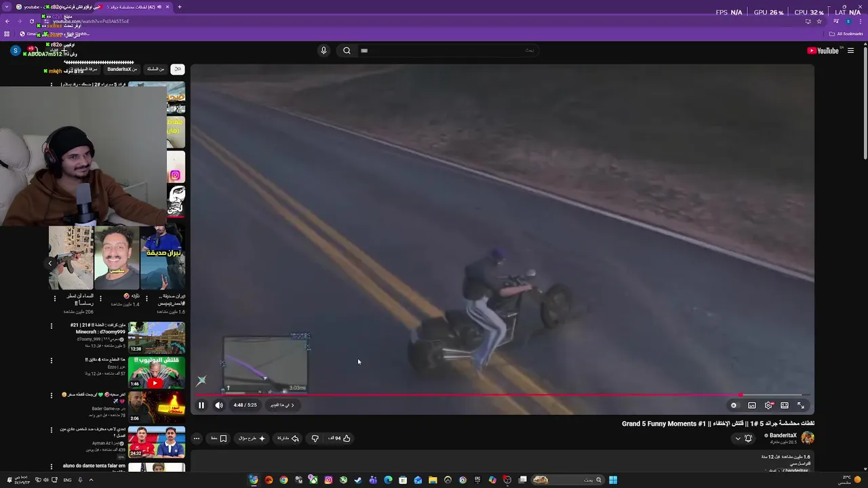Screen dimensions: 868x488
Task: Open Instagram from the taskbar
Action: 328,480
